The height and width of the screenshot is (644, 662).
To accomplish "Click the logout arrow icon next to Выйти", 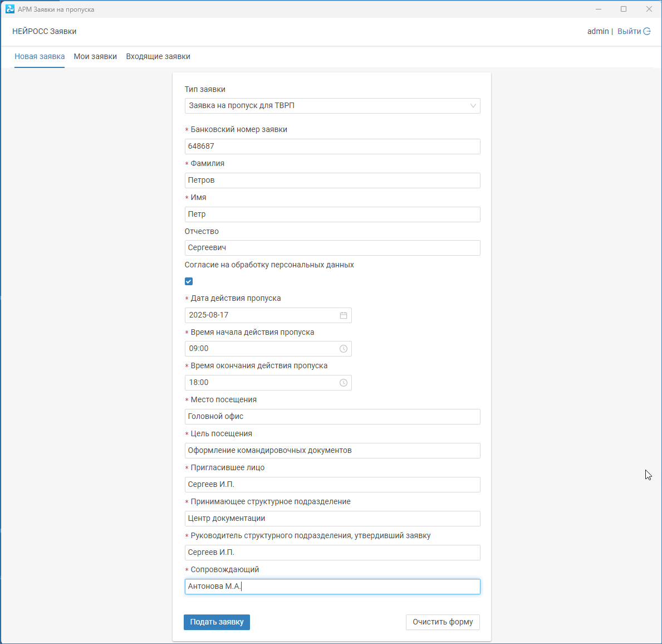I will click(x=647, y=32).
